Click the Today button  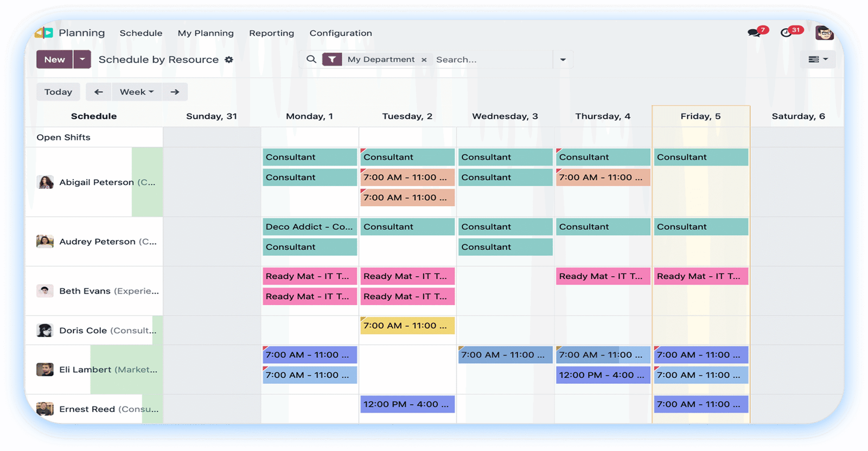tap(58, 92)
